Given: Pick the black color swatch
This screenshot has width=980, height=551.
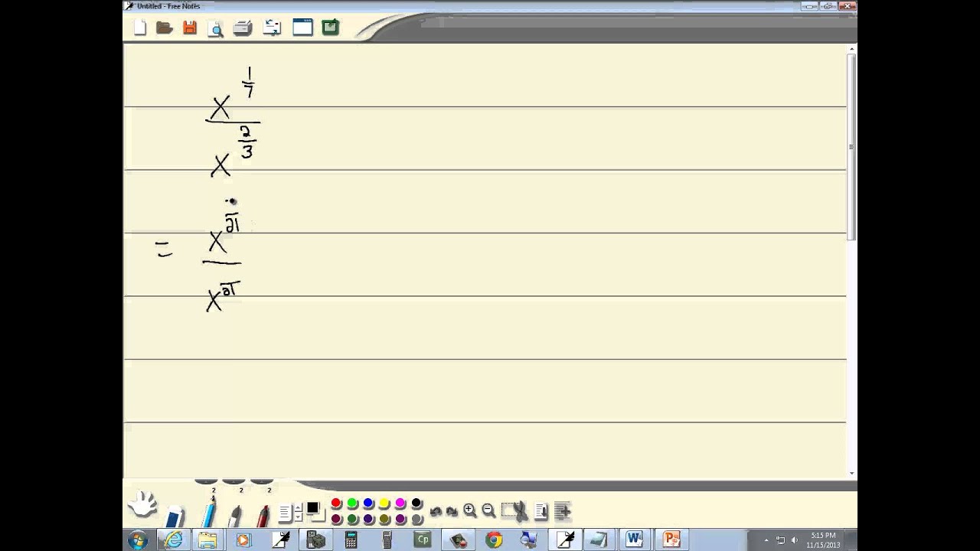Looking at the screenshot, I should coord(416,503).
